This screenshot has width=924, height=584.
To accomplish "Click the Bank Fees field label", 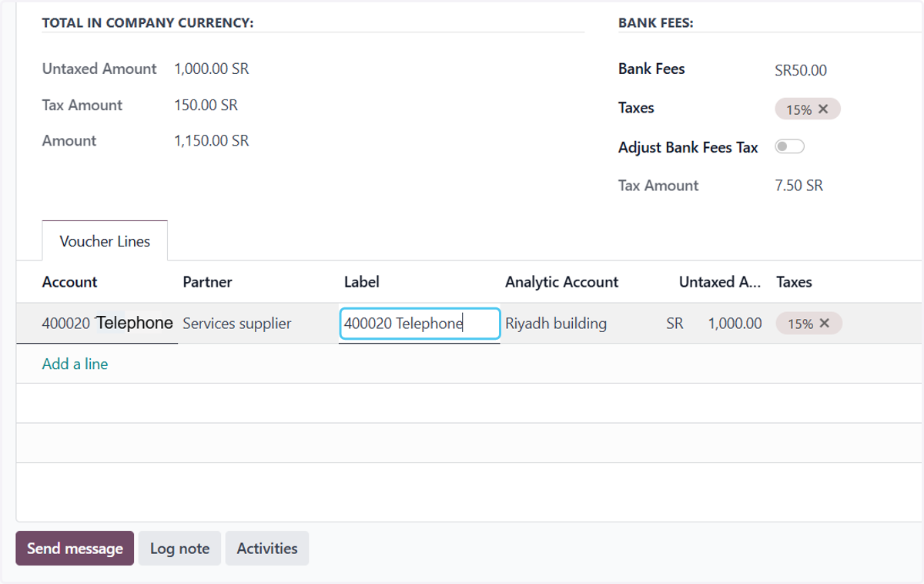I will pyautogui.click(x=651, y=69).
